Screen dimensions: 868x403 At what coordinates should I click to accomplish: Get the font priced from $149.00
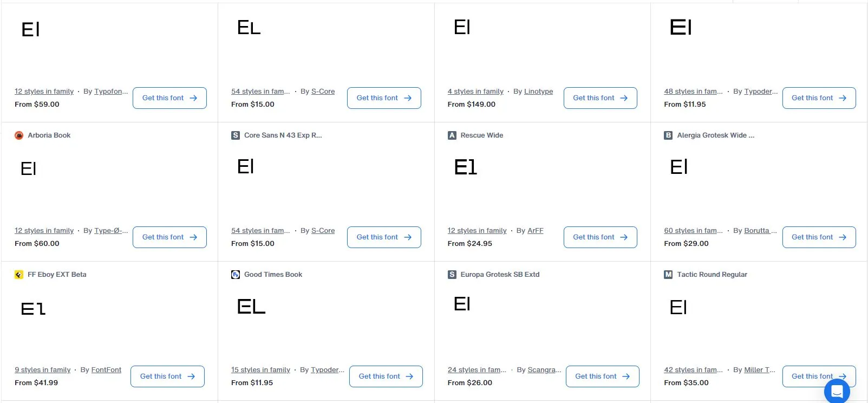click(x=600, y=98)
